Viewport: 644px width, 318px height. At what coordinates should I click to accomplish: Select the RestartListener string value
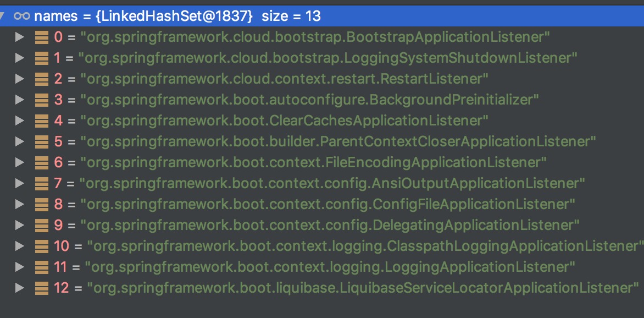coord(284,79)
